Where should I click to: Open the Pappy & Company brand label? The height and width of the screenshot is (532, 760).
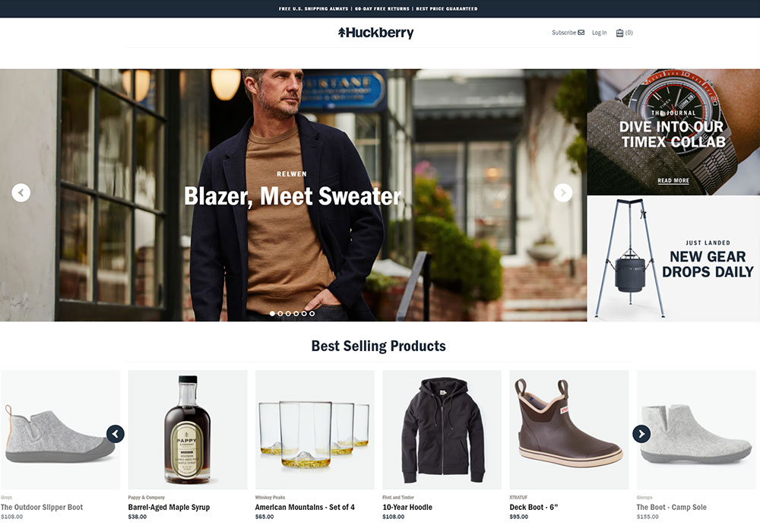(147, 497)
